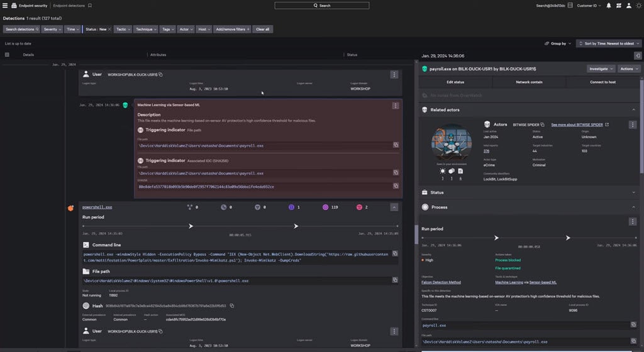Tick the select-all detections checkbox
Screen dimensions: 644x352
pyautogui.click(x=7, y=55)
